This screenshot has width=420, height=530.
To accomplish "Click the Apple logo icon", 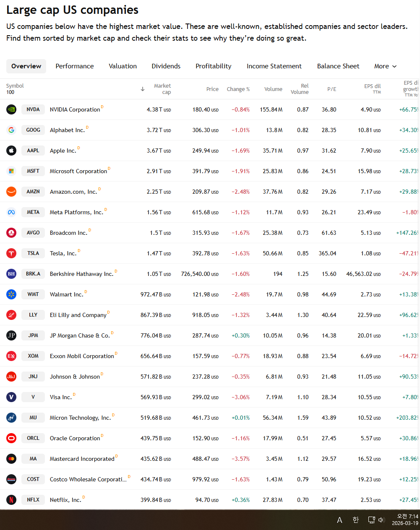I will coord(11,151).
